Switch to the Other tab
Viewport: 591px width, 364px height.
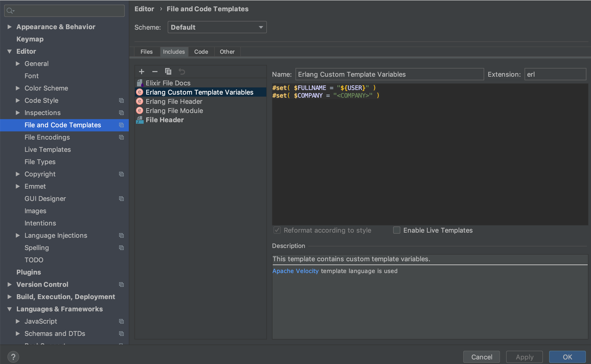point(227,52)
